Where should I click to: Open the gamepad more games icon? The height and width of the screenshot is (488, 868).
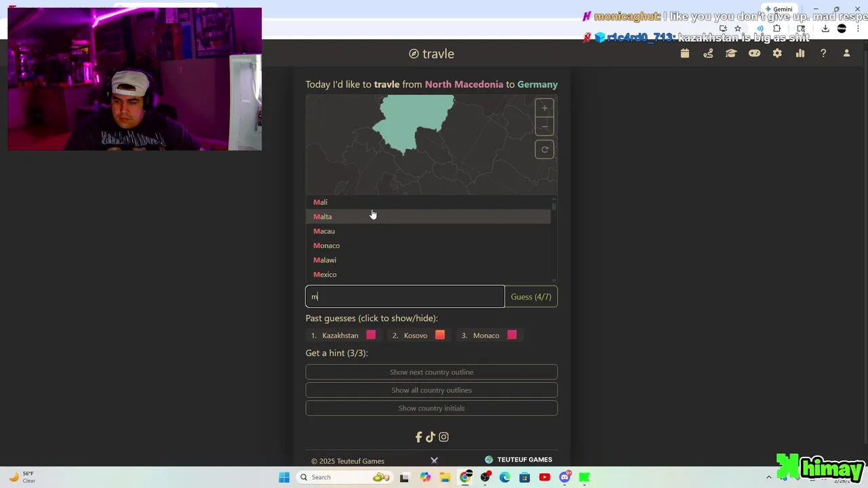(x=754, y=54)
